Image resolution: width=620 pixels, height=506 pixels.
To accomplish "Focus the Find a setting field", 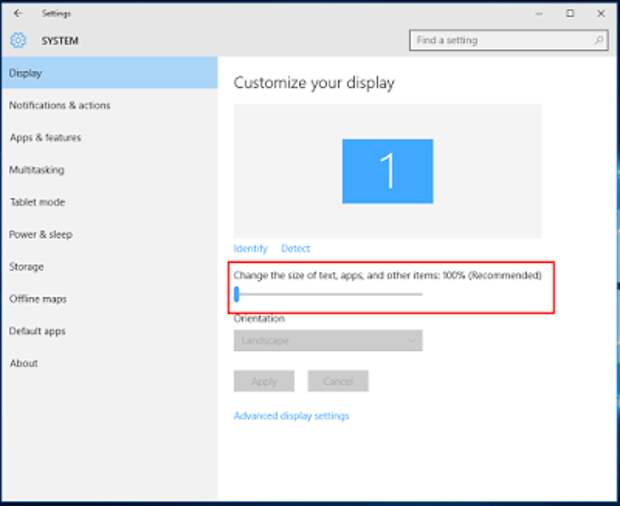I will click(x=508, y=40).
